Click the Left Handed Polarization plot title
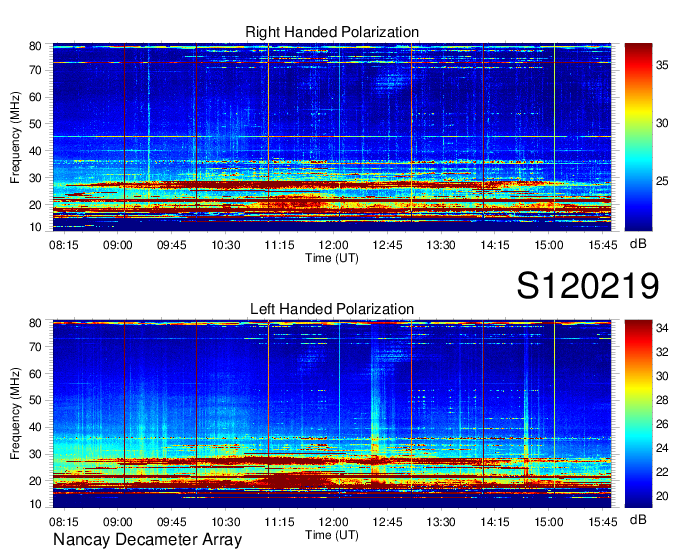The height and width of the screenshot is (552, 680). [x=332, y=309]
